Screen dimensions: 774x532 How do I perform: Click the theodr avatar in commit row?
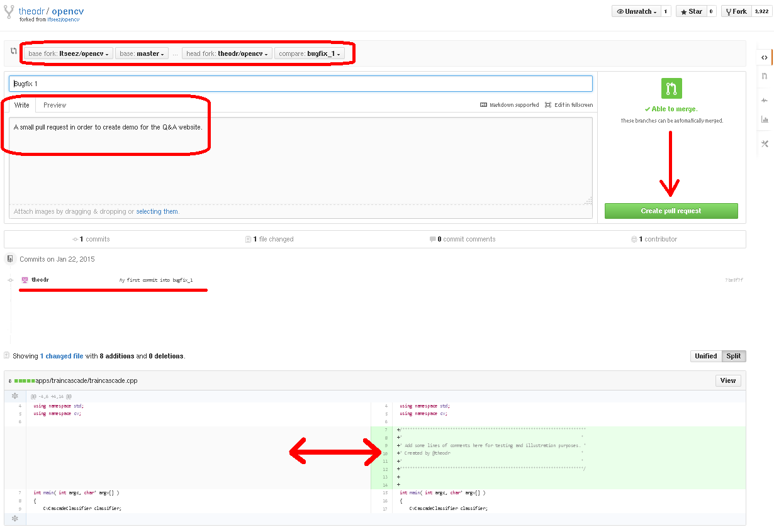click(25, 280)
